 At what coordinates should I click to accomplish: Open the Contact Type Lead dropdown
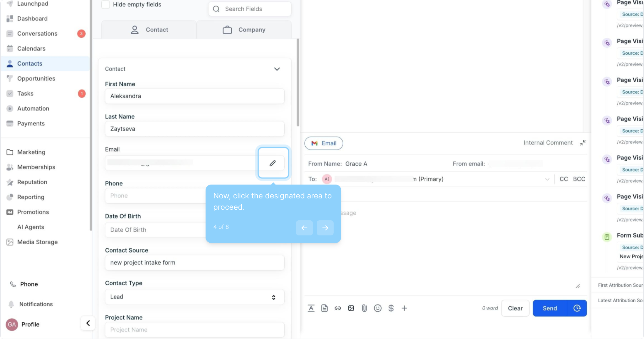195,297
